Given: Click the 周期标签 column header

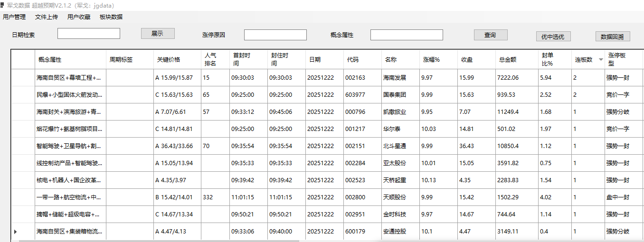Looking at the screenshot, I should click(130, 59).
